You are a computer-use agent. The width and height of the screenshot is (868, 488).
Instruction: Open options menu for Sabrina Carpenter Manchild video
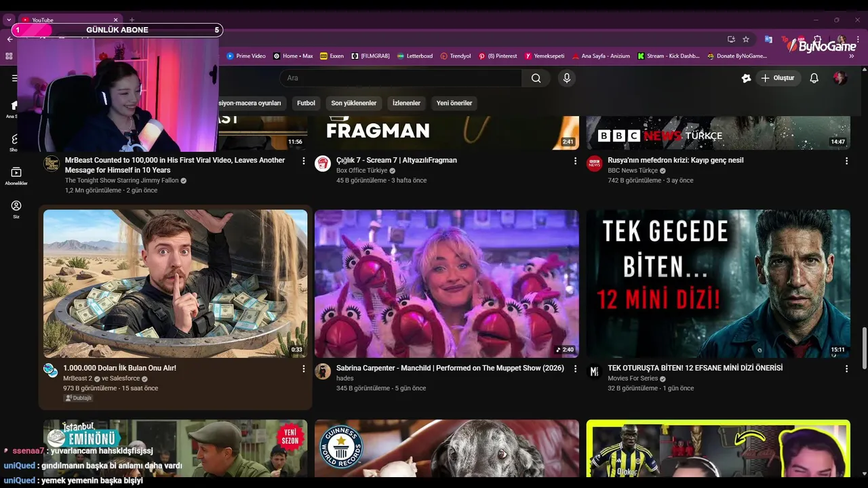tap(575, 369)
